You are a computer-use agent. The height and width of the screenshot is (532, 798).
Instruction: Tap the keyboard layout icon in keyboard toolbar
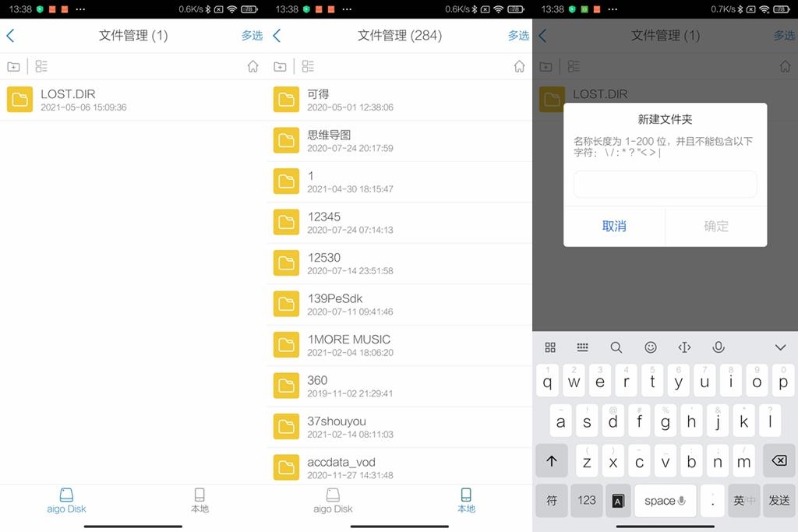pyautogui.click(x=582, y=347)
